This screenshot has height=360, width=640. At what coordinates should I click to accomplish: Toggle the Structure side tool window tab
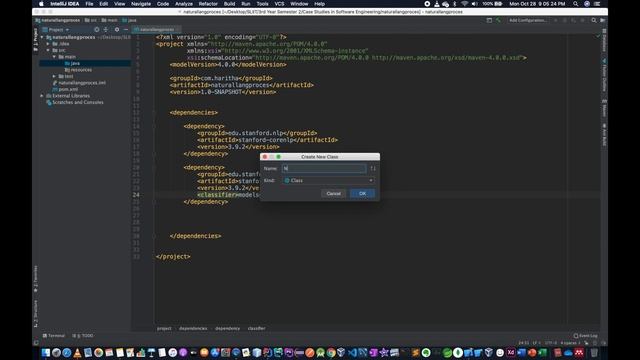tap(36, 313)
